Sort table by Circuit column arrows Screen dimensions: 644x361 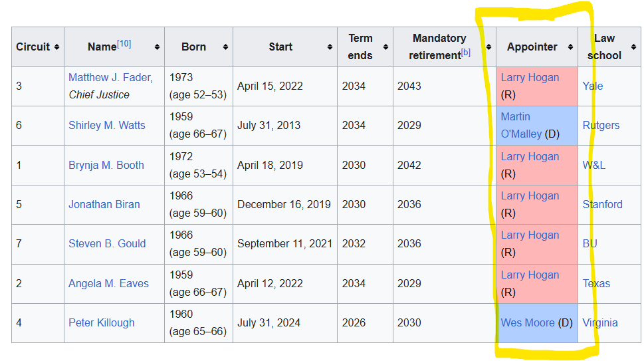[56, 47]
